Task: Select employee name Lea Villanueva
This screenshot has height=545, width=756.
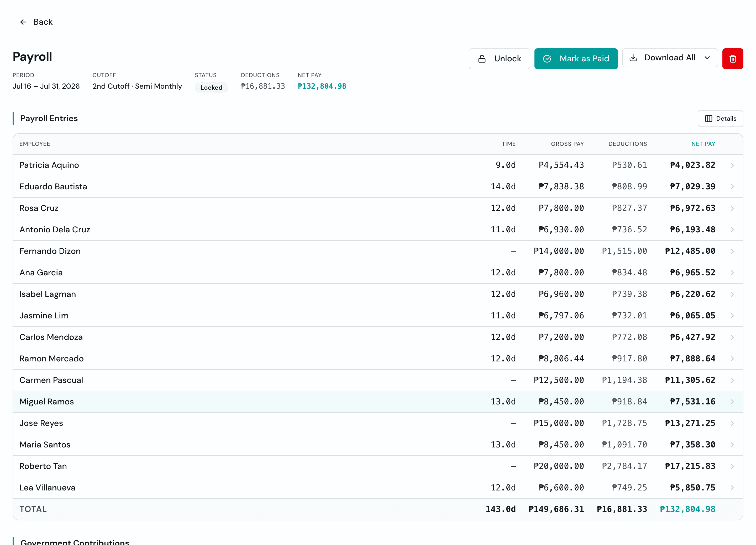Action: [x=47, y=487]
